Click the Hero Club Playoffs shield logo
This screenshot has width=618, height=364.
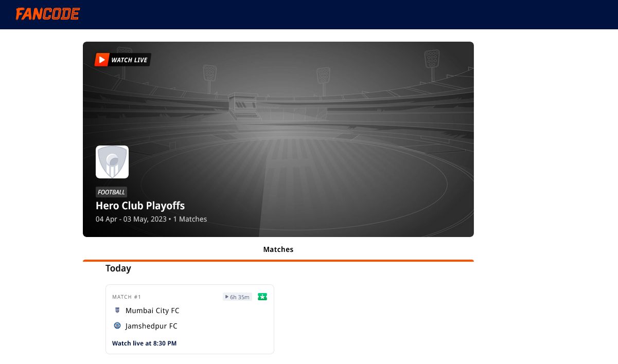tap(112, 162)
